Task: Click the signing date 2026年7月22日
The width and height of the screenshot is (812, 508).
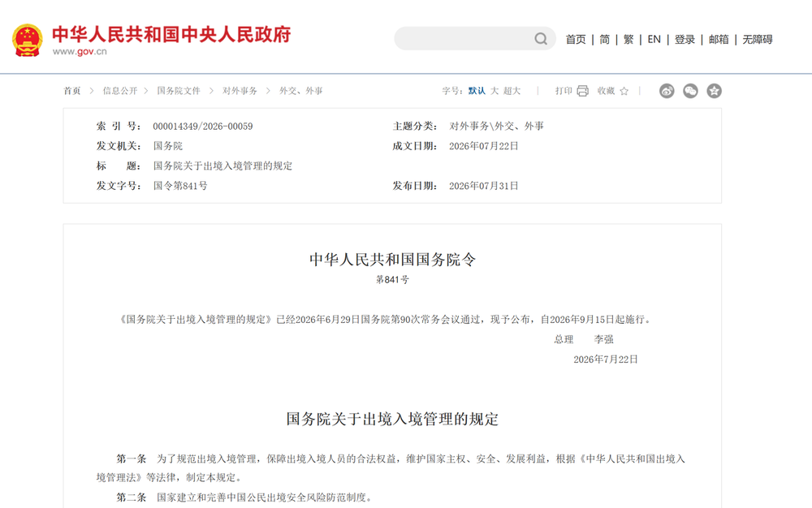Action: pyautogui.click(x=606, y=359)
